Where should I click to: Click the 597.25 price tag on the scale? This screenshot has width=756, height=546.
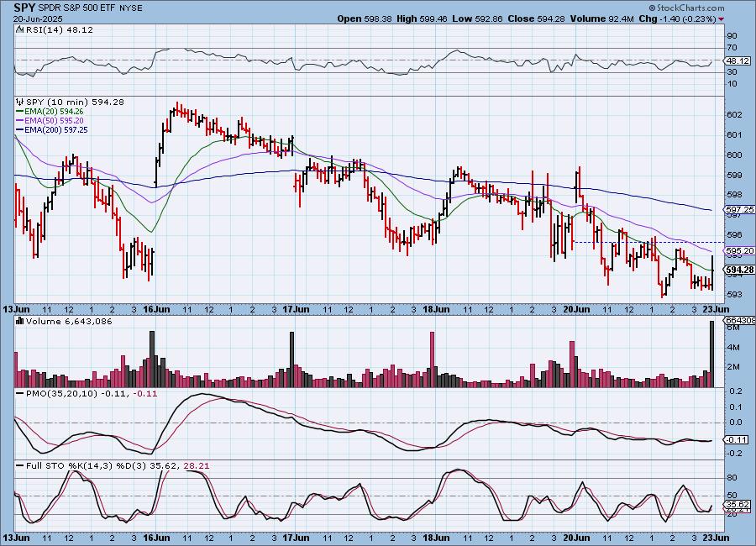[x=739, y=209]
